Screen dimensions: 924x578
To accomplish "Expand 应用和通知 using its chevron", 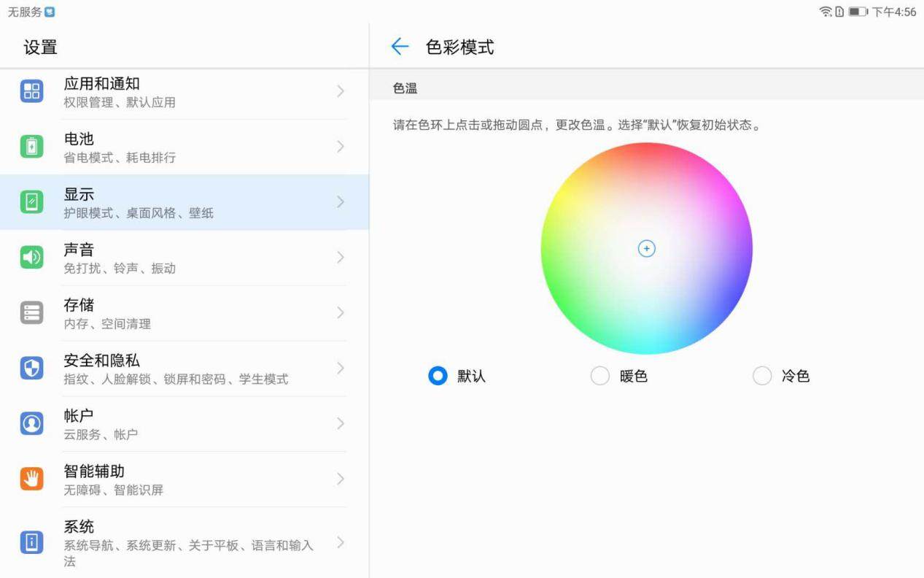I will pos(341,91).
